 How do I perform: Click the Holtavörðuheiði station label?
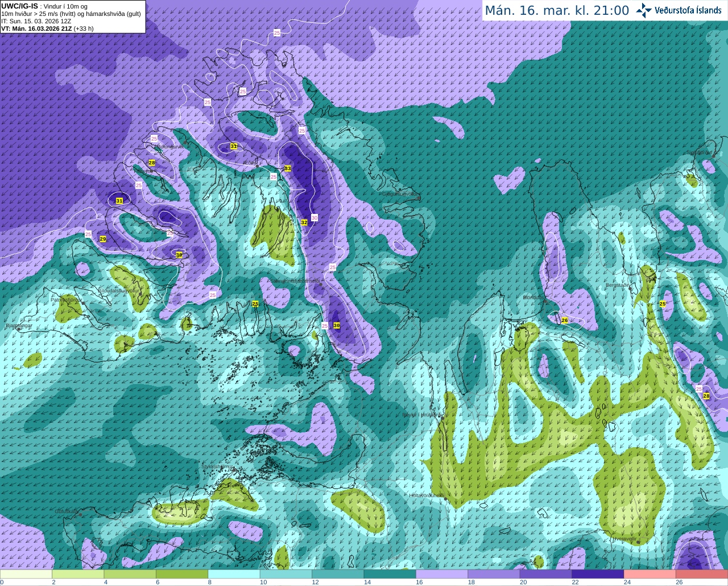click(427, 496)
